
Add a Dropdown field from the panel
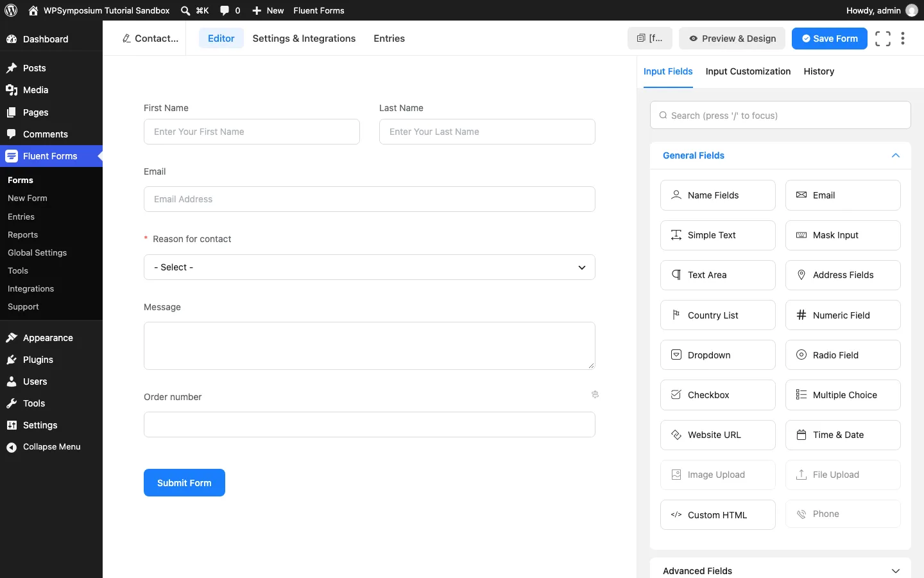[717, 355]
